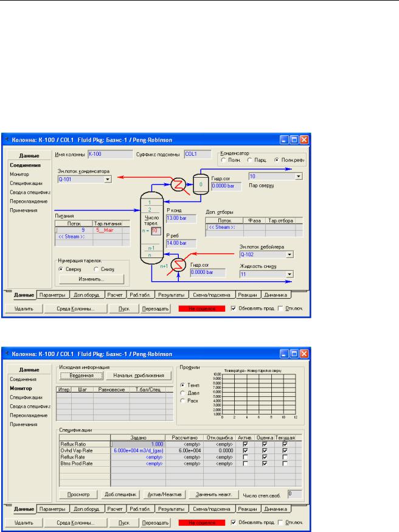Open Эн.поток ребойлера Q-102 dropdown
This screenshot has height=532, width=399.
(290, 254)
